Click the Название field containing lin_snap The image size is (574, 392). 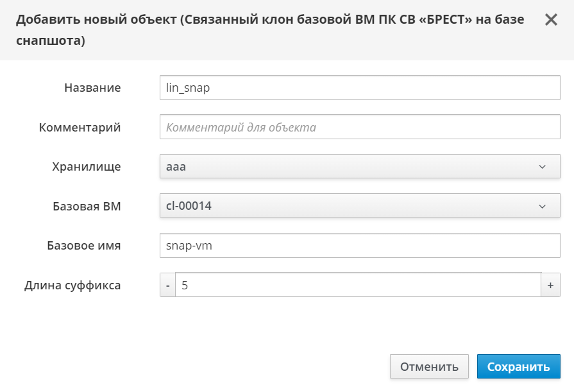[360, 88]
